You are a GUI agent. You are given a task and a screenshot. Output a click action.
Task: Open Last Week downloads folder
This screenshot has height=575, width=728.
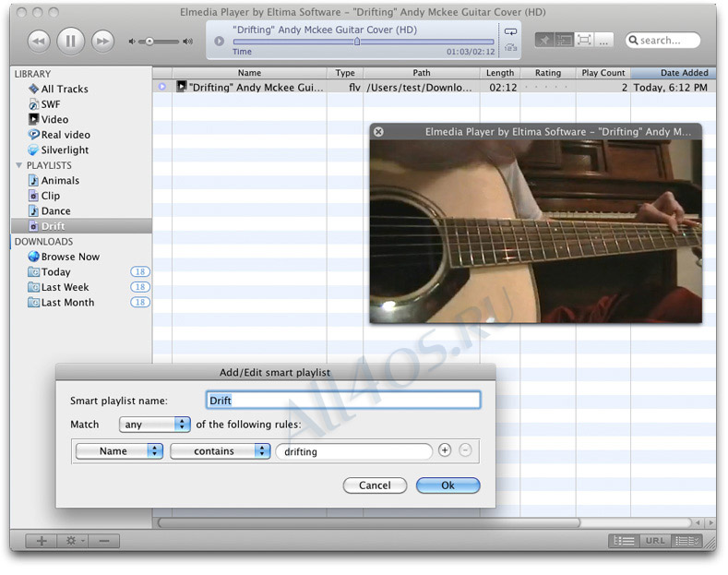coord(65,287)
